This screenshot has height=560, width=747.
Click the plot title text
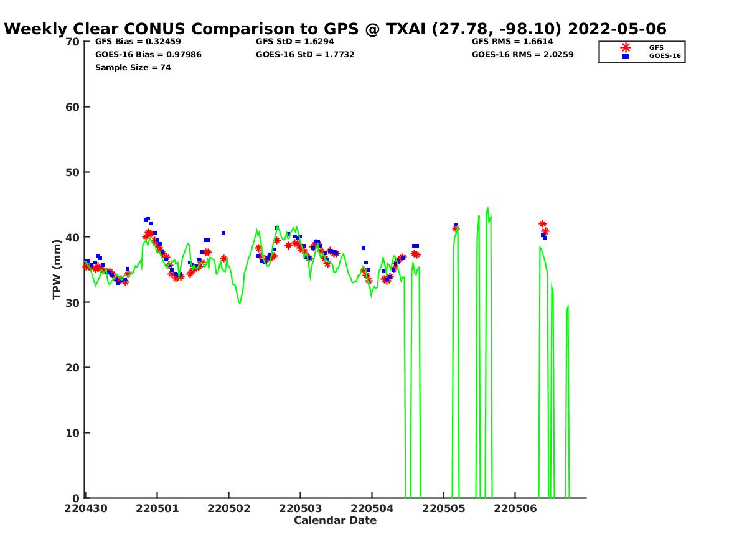[336, 29]
